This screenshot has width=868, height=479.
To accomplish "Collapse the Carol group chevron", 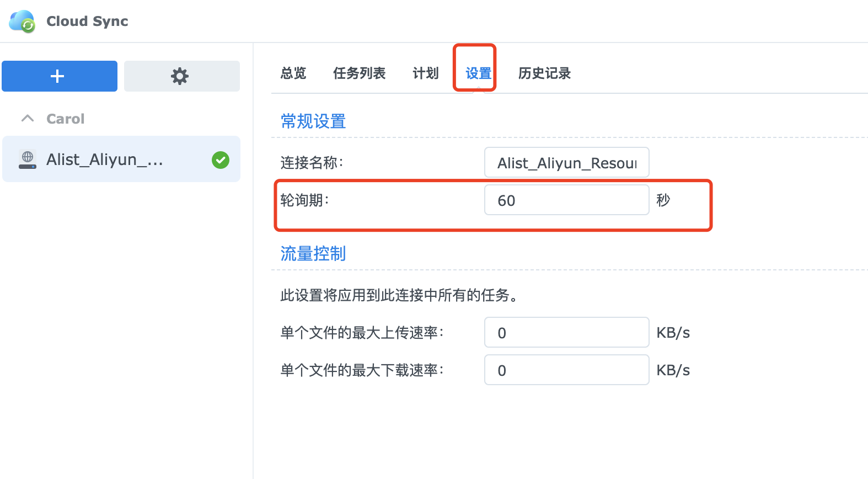I will 28,119.
